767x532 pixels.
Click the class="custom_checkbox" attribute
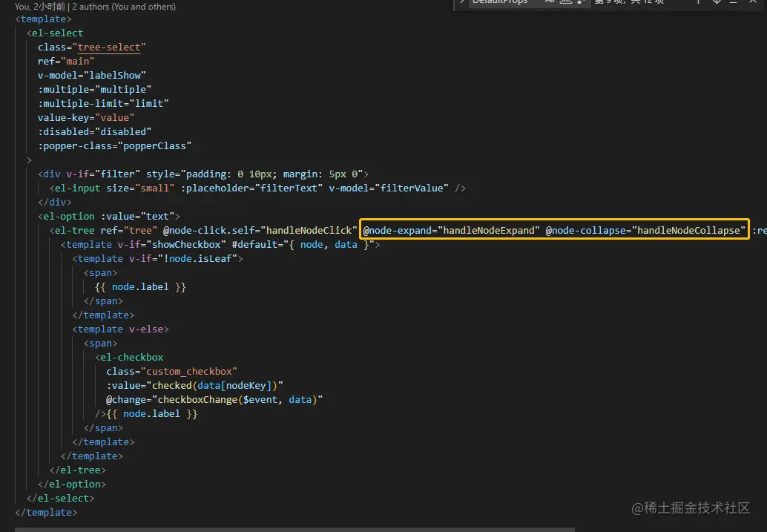[x=171, y=372]
